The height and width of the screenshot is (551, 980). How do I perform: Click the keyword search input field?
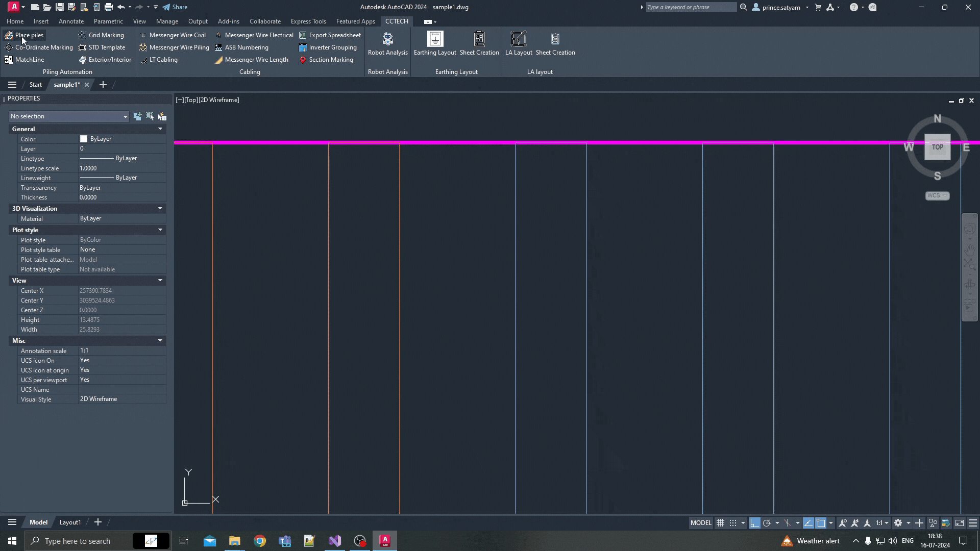coord(691,7)
